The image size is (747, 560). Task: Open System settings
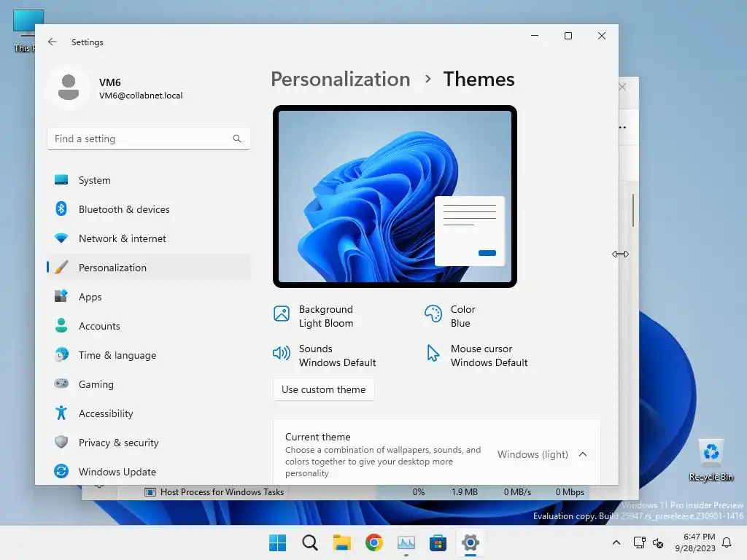point(149,180)
